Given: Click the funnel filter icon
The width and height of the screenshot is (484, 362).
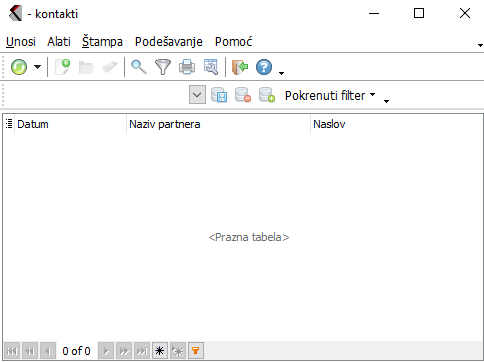Looking at the screenshot, I should tap(163, 67).
